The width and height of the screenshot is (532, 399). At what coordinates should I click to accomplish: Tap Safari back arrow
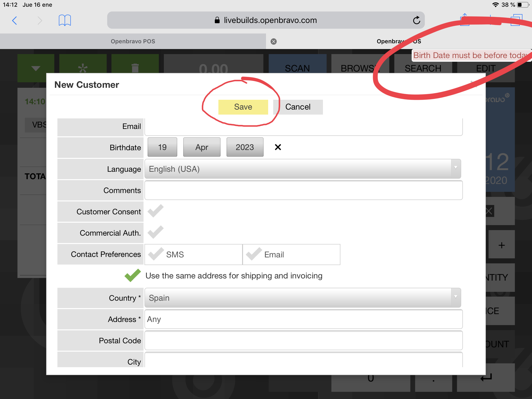pyautogui.click(x=15, y=20)
